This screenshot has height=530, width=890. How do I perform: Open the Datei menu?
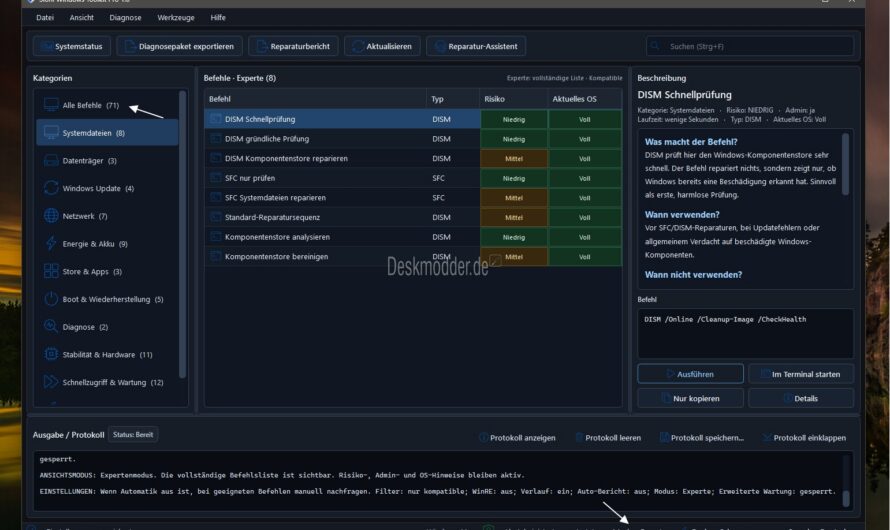45,18
